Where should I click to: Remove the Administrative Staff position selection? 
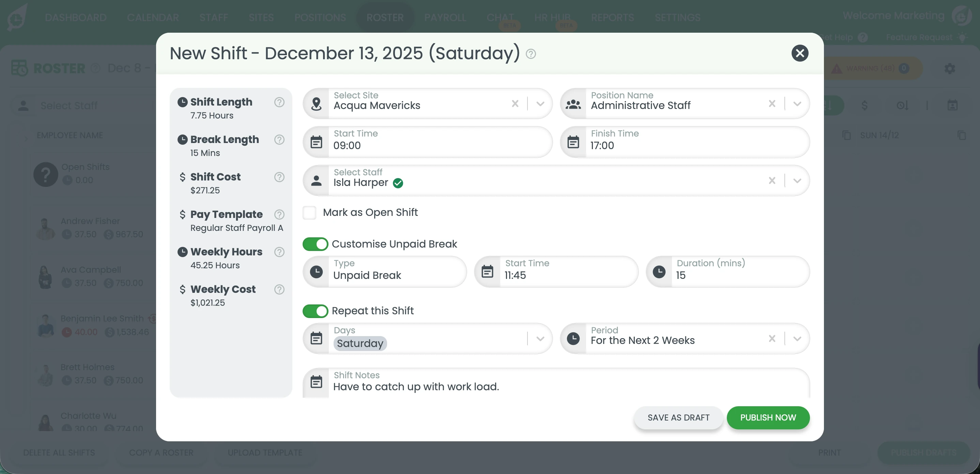tap(772, 104)
